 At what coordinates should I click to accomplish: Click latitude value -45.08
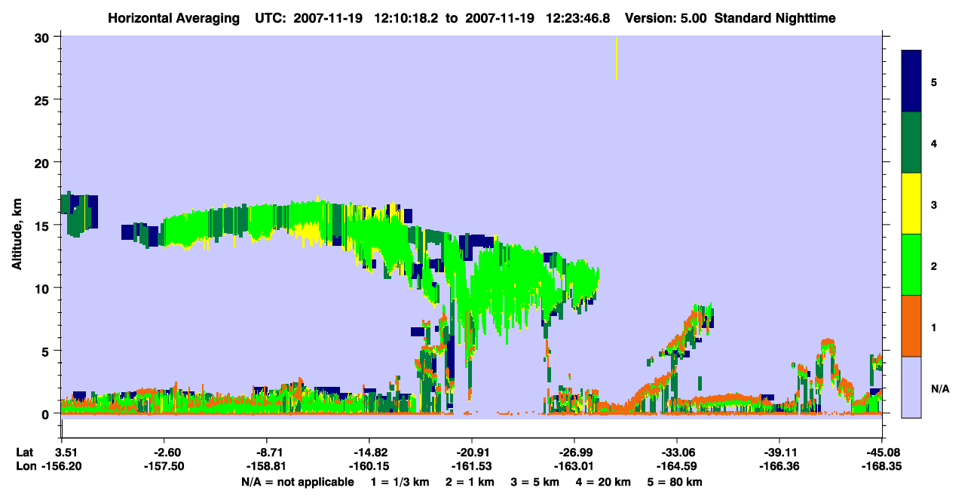(881, 452)
